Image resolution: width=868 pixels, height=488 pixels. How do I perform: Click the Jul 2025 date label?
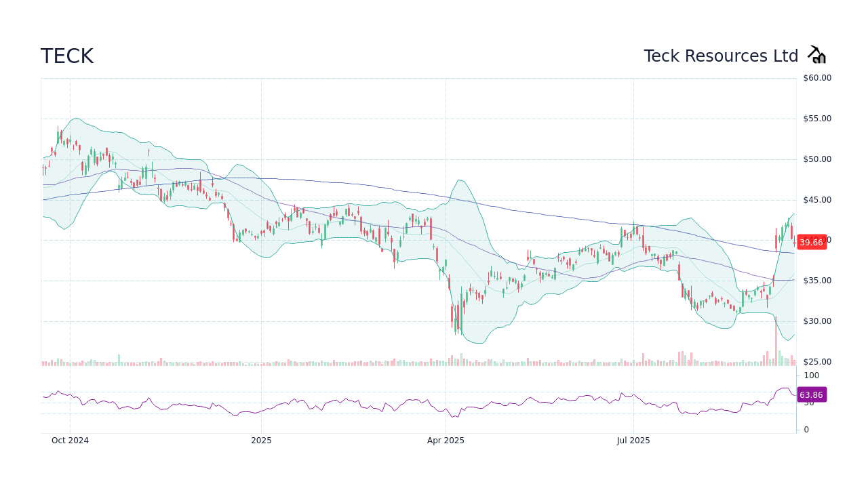click(633, 441)
